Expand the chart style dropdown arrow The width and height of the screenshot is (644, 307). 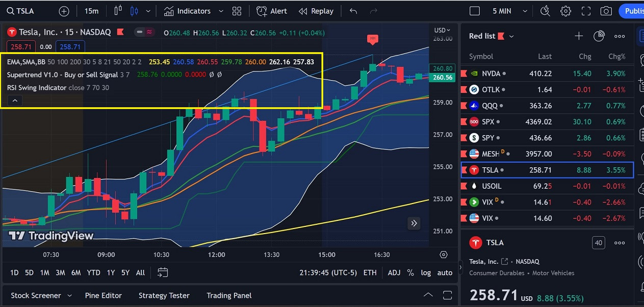pyautogui.click(x=148, y=11)
